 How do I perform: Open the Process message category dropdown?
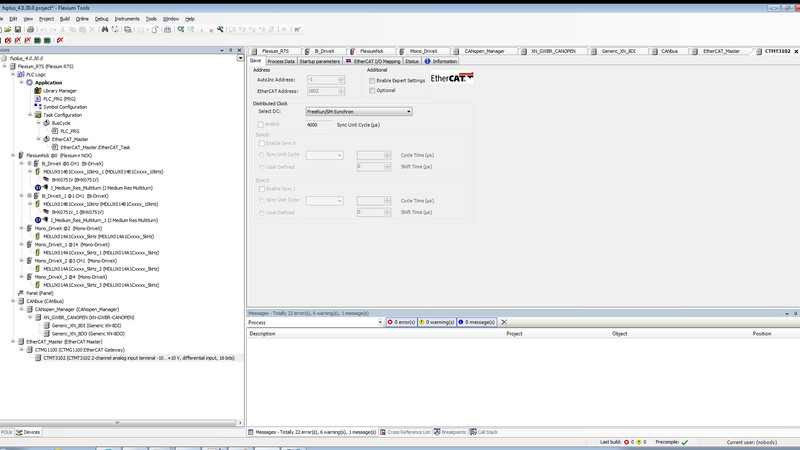(x=380, y=322)
